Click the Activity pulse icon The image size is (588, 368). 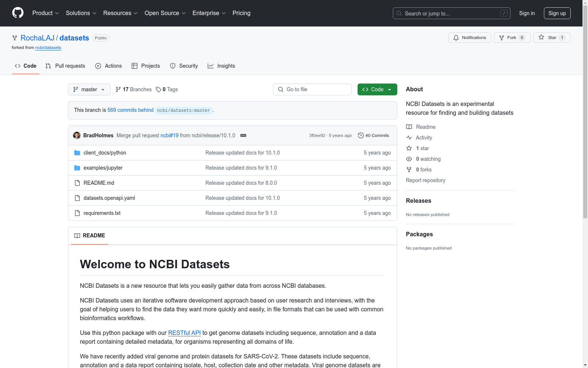tap(409, 138)
